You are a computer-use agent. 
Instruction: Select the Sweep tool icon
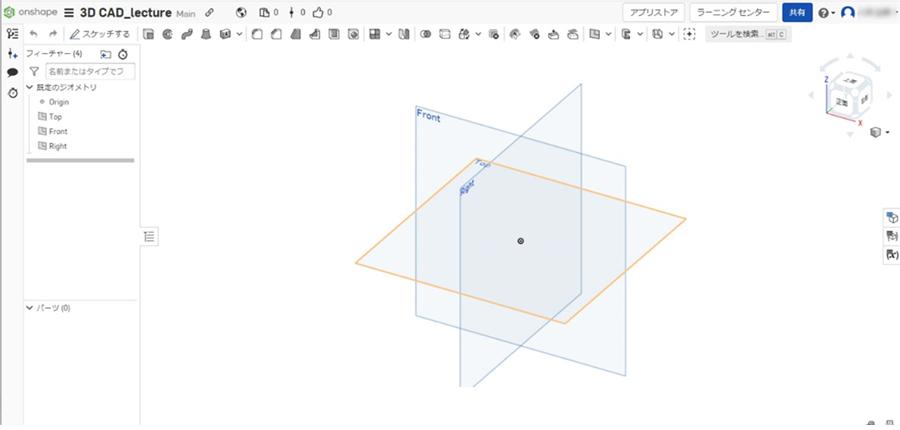186,34
